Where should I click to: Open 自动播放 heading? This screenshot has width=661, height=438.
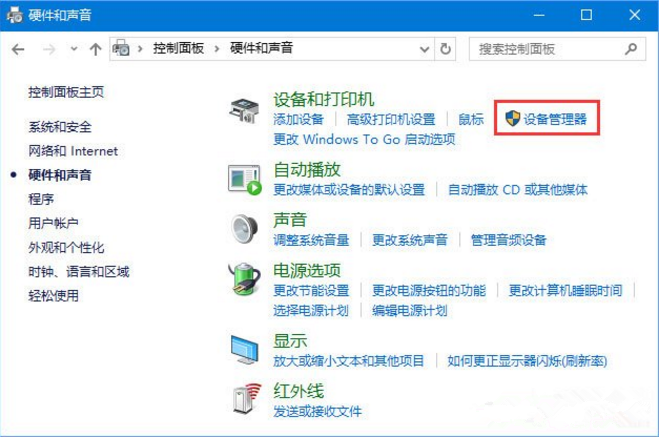click(x=307, y=170)
